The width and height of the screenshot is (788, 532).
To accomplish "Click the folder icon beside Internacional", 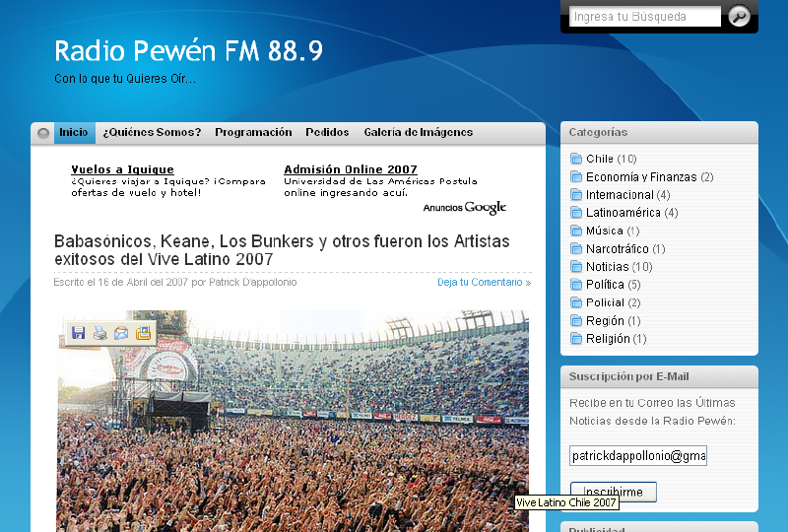I will (576, 195).
